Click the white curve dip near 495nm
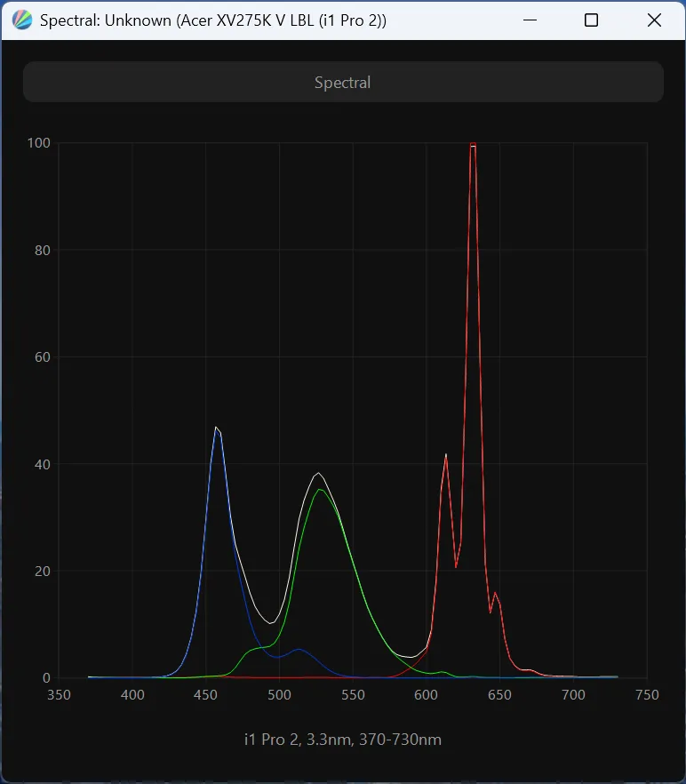 (271, 623)
